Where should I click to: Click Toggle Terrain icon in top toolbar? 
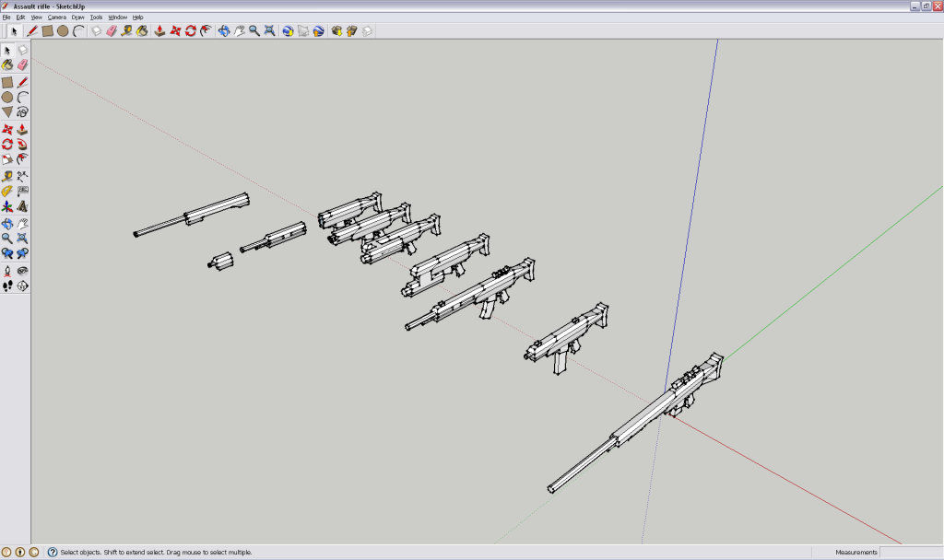point(302,30)
